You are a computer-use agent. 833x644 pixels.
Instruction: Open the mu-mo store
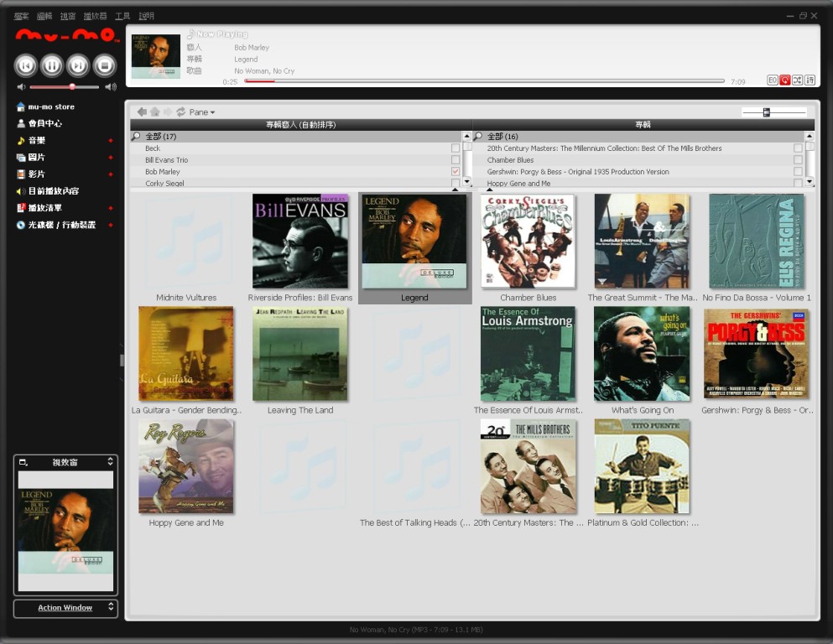[x=45, y=106]
